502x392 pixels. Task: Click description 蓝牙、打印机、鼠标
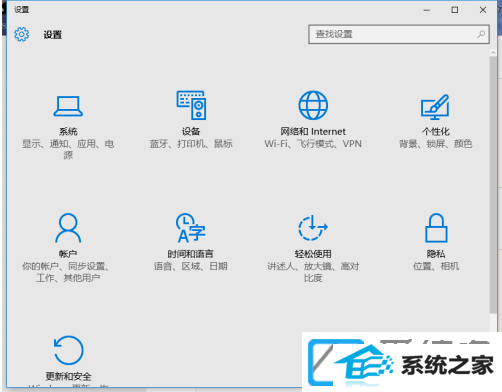[191, 144]
